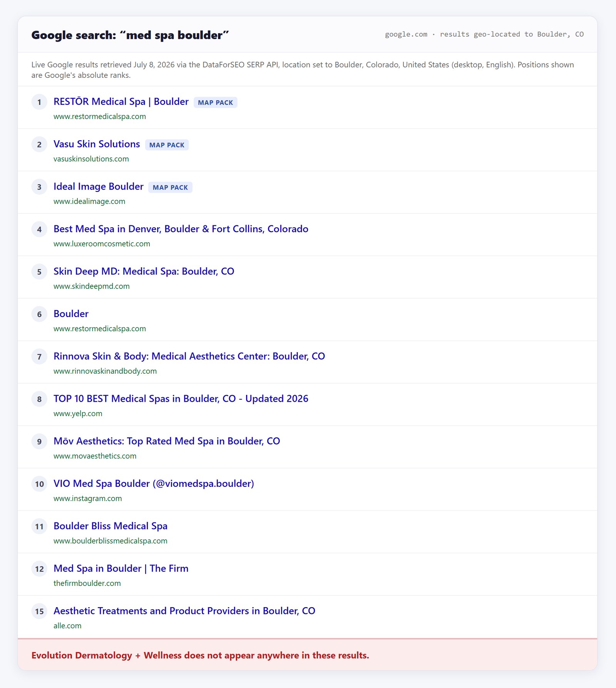Click the rank 5 position badge
This screenshot has height=688, width=616.
pos(39,272)
